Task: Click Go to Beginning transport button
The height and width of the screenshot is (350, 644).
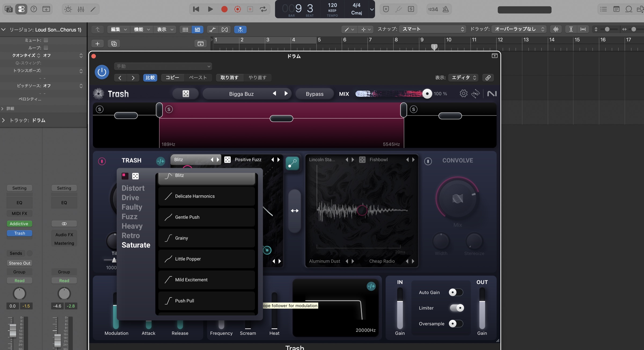Action: pos(196,9)
